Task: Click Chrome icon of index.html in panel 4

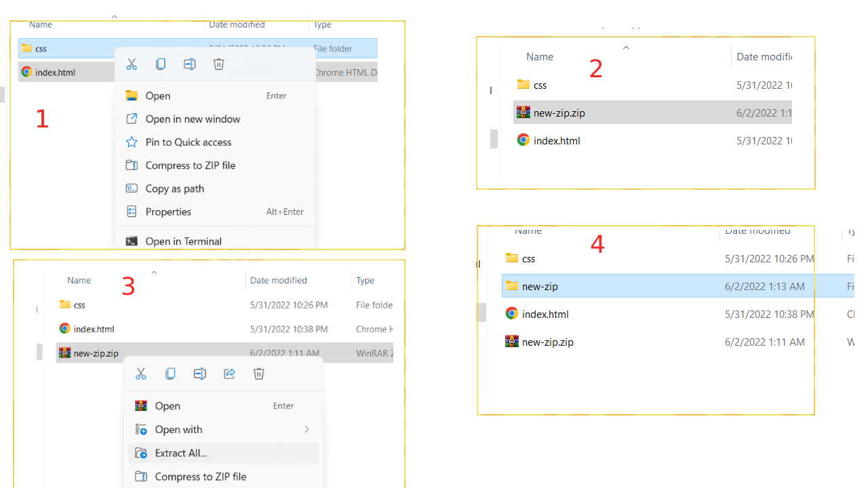Action: [512, 313]
